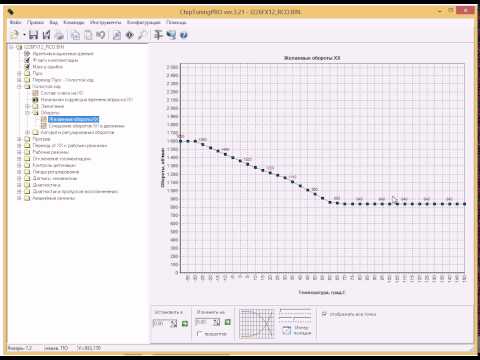Click the Open file toolbar icon

15,35
